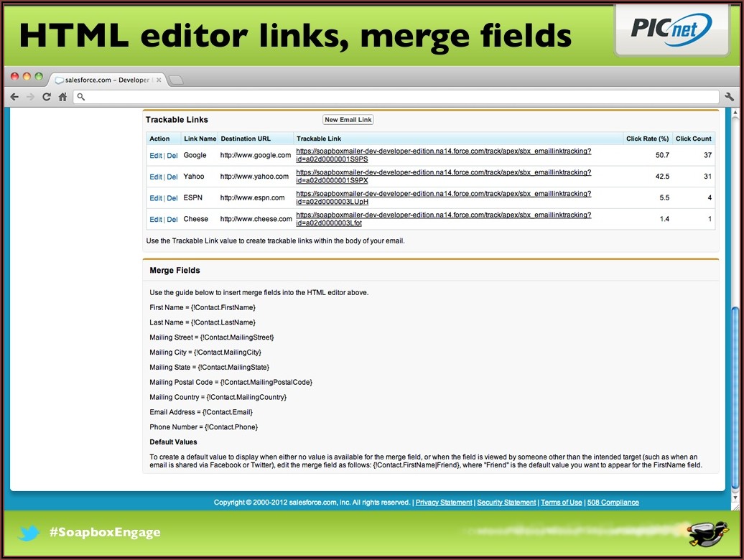Close the salesforce.com Developer tab

click(x=159, y=80)
